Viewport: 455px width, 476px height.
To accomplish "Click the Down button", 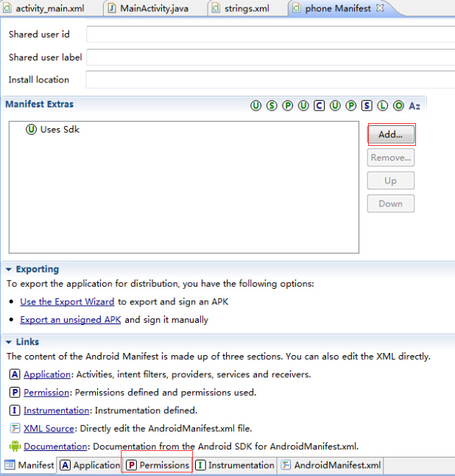I will click(x=391, y=203).
